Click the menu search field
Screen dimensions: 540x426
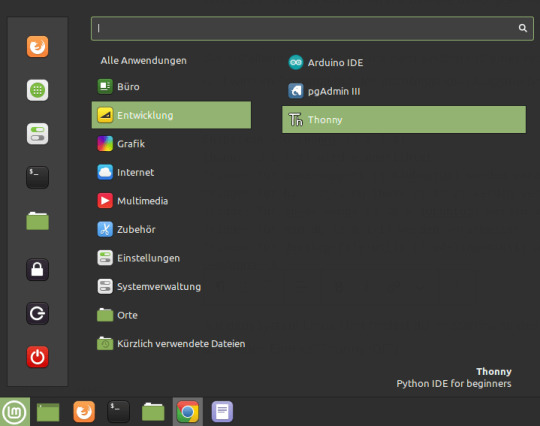coord(312,28)
